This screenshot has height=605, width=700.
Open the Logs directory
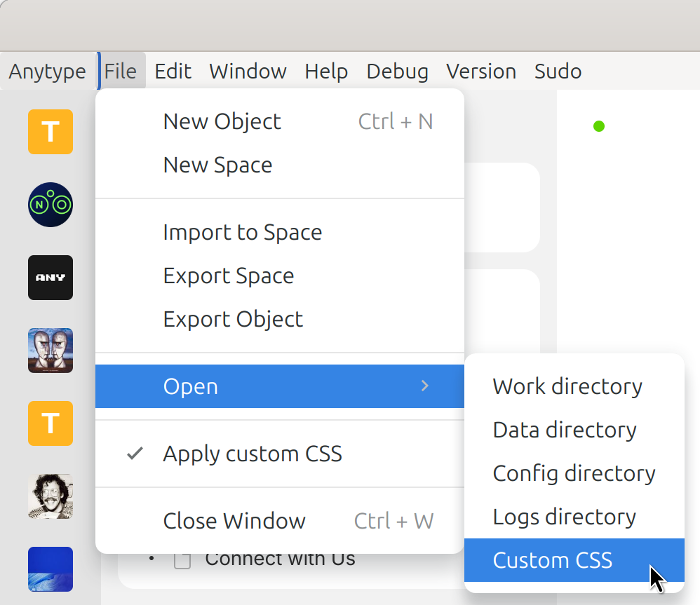point(564,517)
